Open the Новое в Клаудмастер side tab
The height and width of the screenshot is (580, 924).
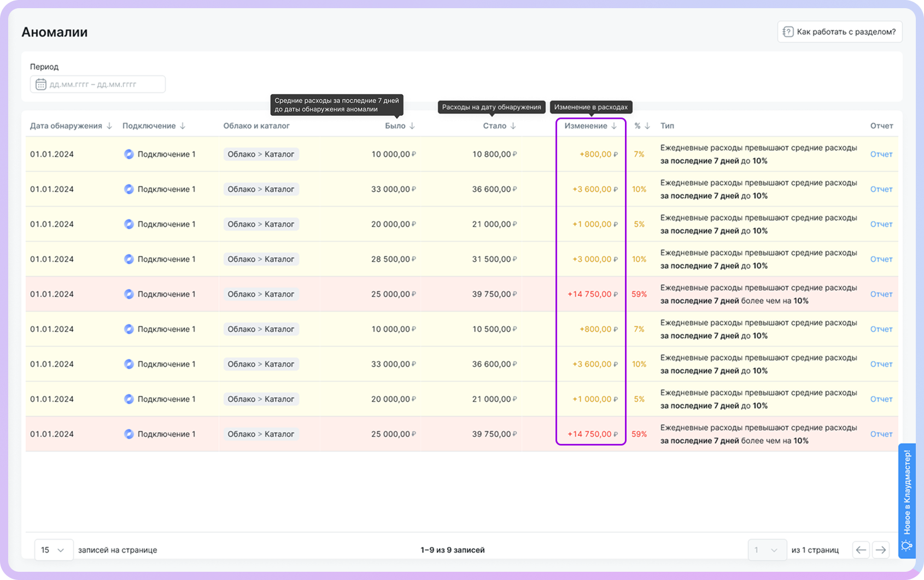point(907,492)
